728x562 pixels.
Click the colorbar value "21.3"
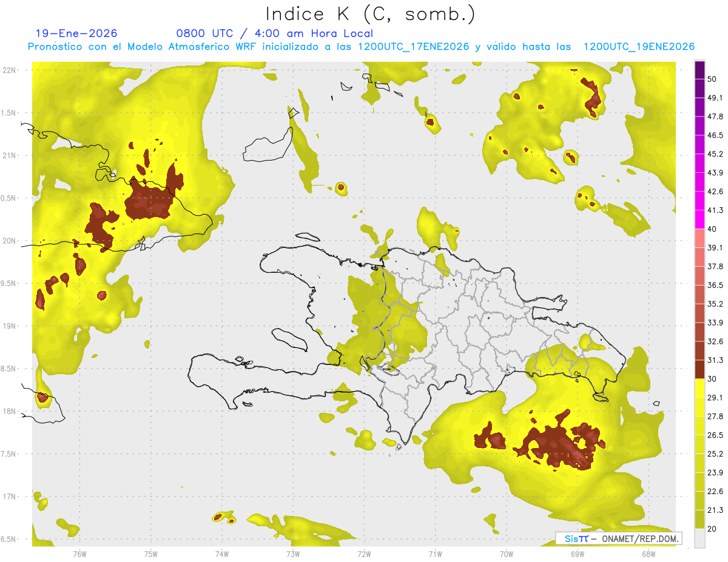click(x=716, y=510)
